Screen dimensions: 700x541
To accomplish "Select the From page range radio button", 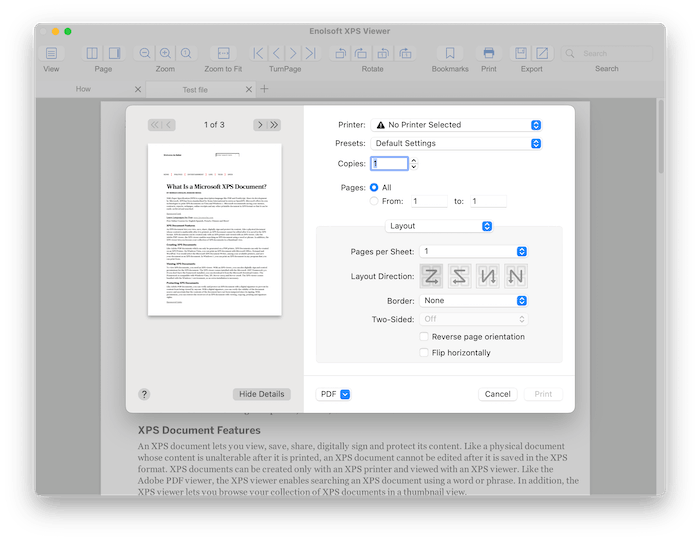I will tap(375, 201).
